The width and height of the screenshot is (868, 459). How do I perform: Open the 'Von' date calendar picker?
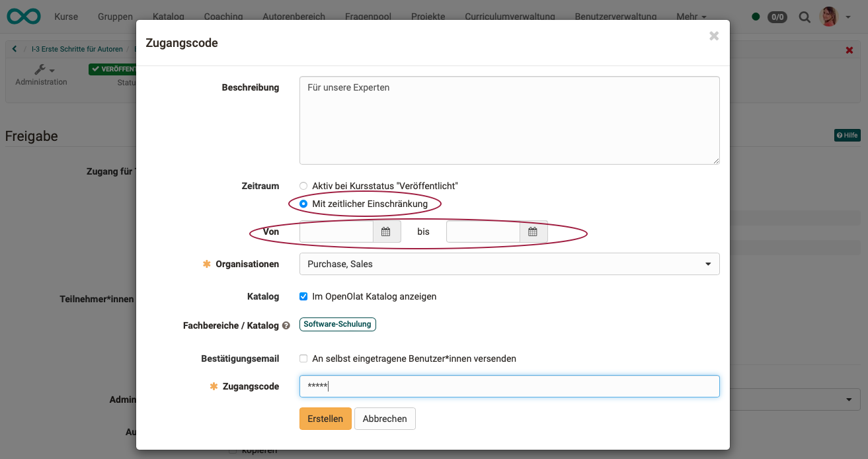pyautogui.click(x=387, y=232)
